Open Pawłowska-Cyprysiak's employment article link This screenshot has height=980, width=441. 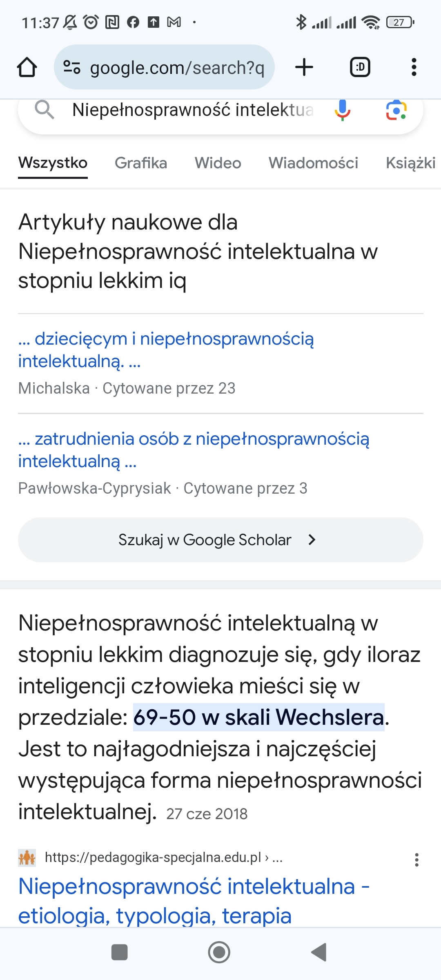(194, 450)
